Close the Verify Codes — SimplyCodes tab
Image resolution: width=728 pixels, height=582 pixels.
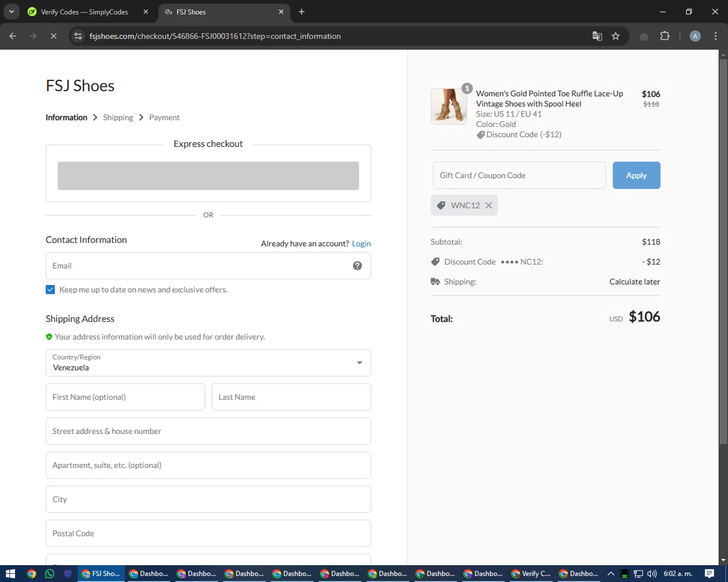(146, 12)
